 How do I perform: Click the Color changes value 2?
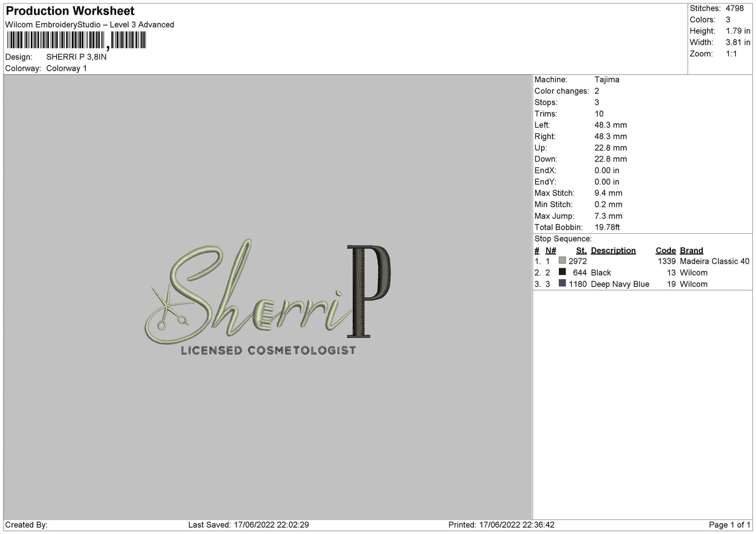[x=596, y=91]
